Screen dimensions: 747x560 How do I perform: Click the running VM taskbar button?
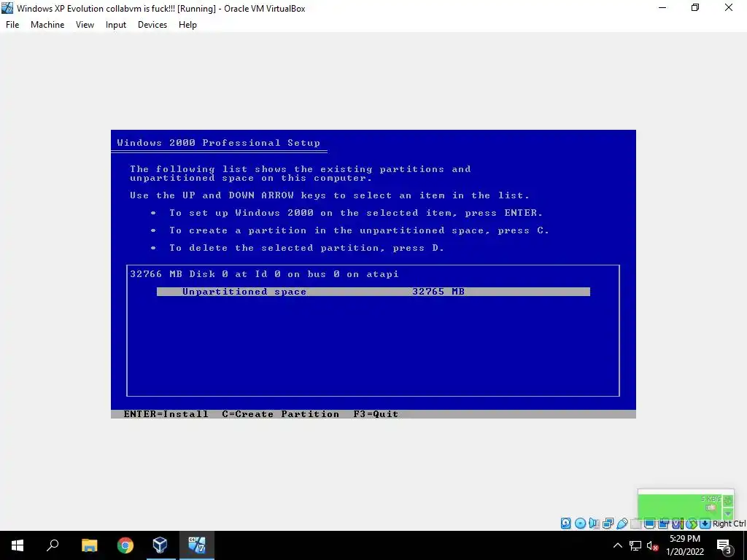pos(197,545)
